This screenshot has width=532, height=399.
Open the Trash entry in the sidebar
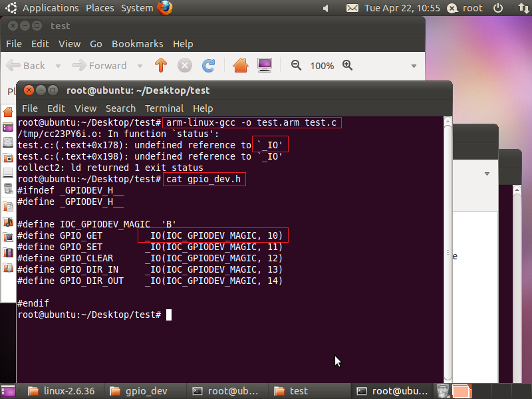coord(8,188)
